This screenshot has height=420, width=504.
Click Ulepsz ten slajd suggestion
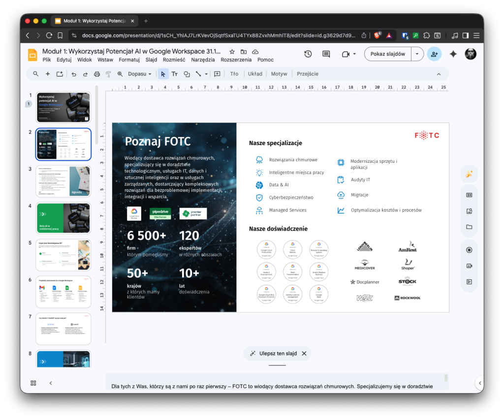(274, 354)
